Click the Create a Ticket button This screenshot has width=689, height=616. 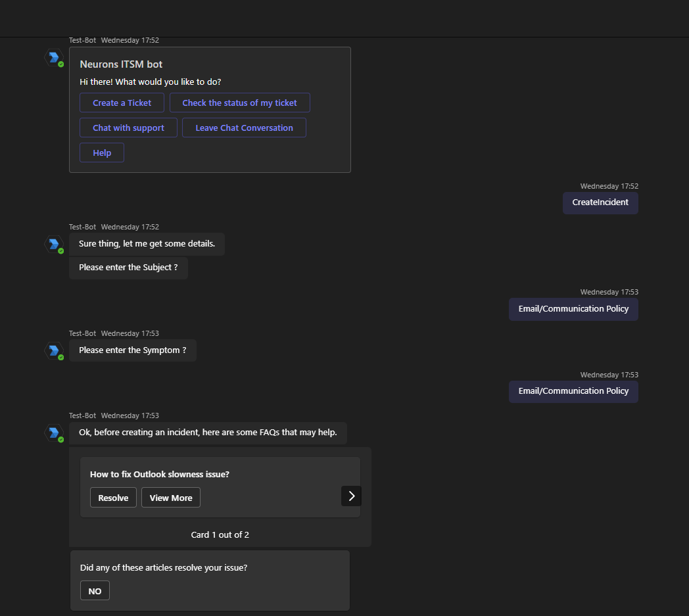(122, 103)
